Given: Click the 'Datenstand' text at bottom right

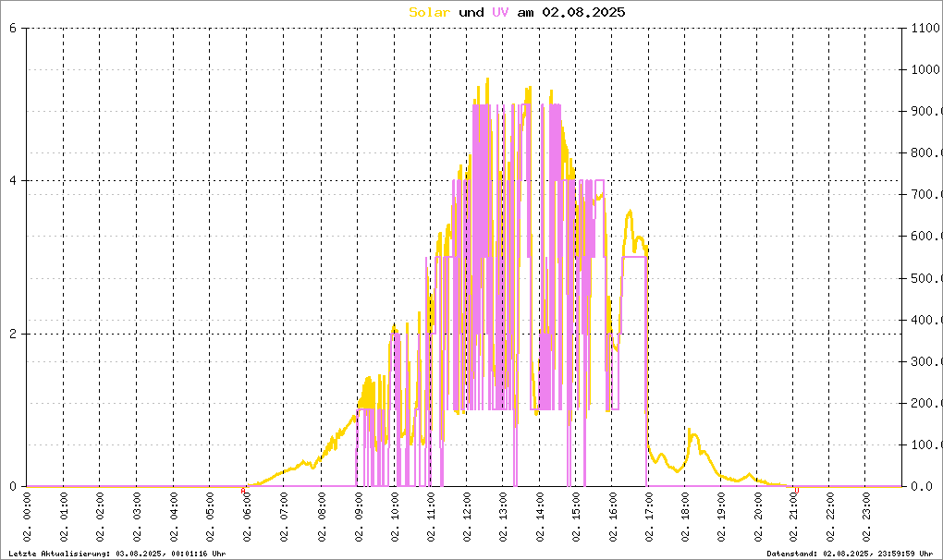Looking at the screenshot, I should click(851, 553).
